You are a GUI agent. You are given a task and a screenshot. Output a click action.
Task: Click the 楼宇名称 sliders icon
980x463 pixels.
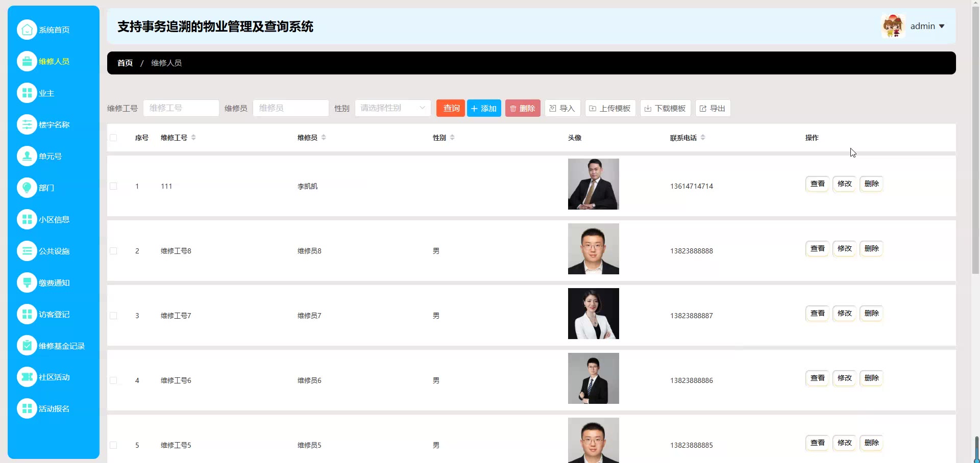[x=27, y=125]
